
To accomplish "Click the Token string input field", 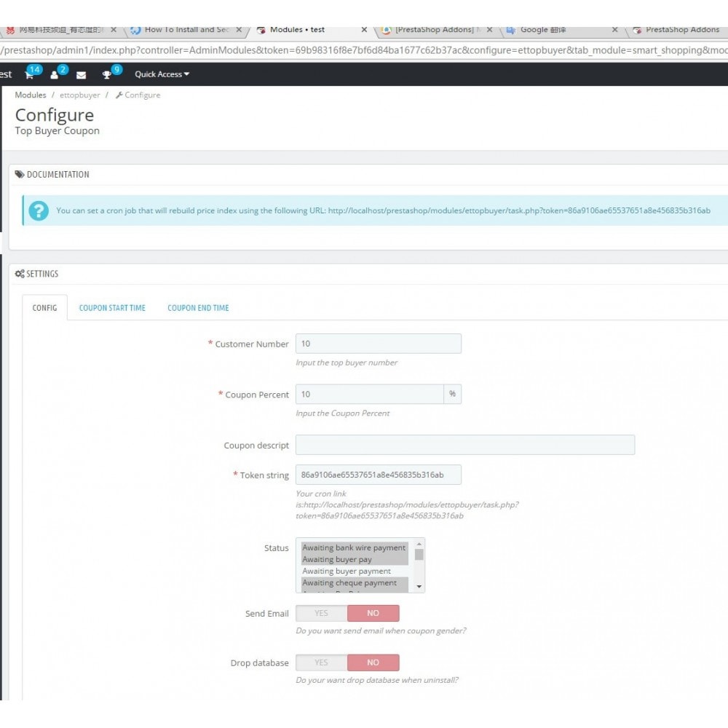I will [379, 475].
